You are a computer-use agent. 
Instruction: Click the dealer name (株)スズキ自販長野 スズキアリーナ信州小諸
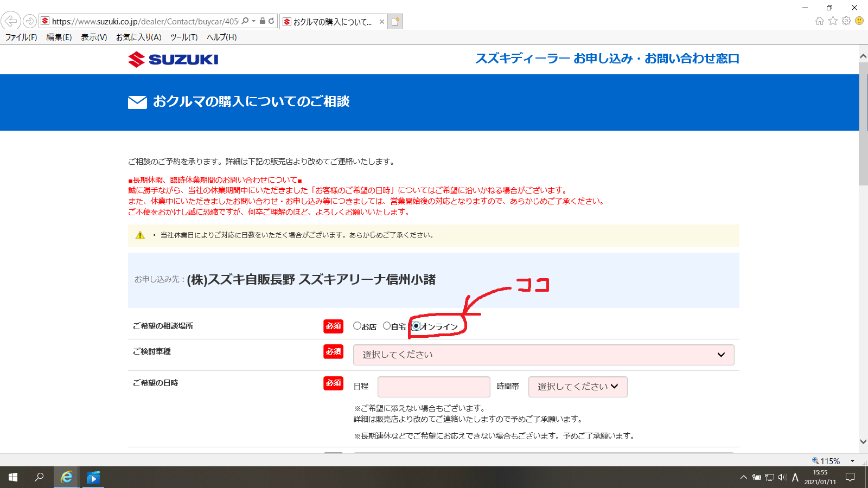[x=311, y=280]
